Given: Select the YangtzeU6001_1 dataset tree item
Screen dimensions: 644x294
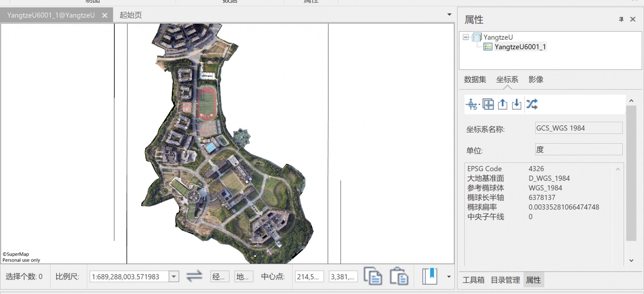Looking at the screenshot, I should pos(520,47).
